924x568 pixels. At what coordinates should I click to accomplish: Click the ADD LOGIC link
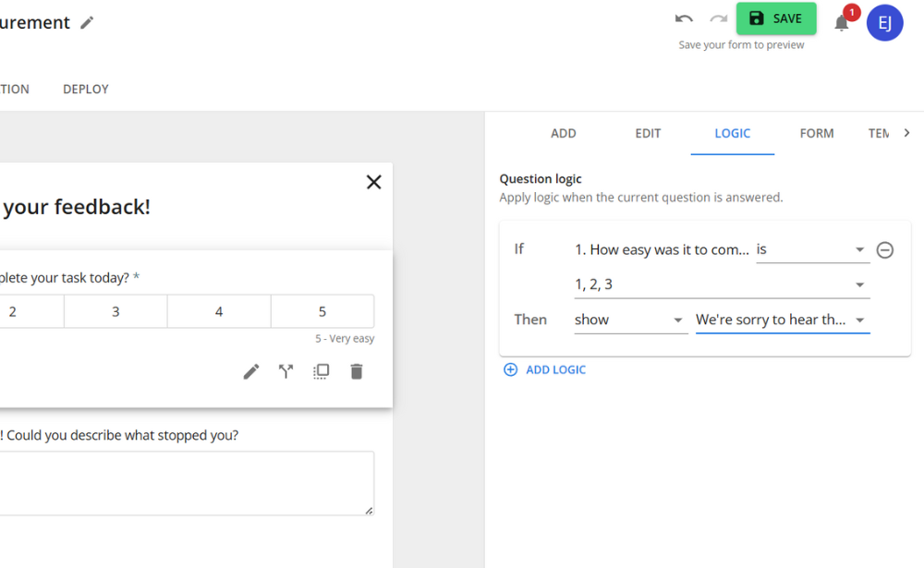[544, 369]
